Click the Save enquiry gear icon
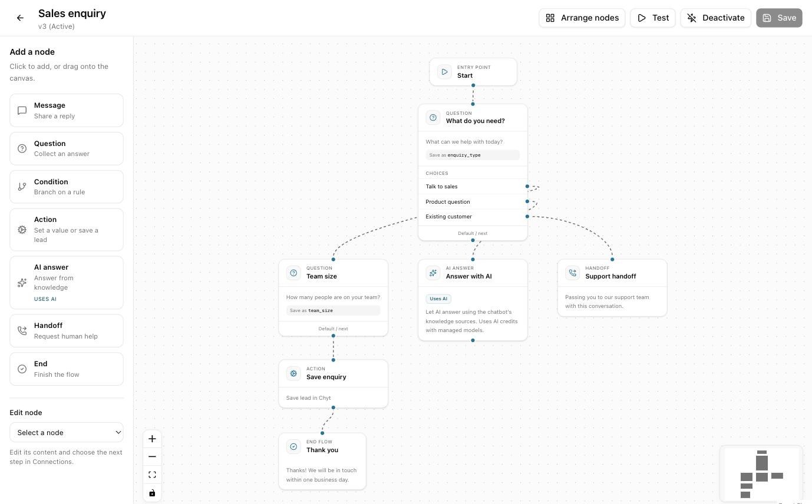This screenshot has width=812, height=504. [x=293, y=373]
